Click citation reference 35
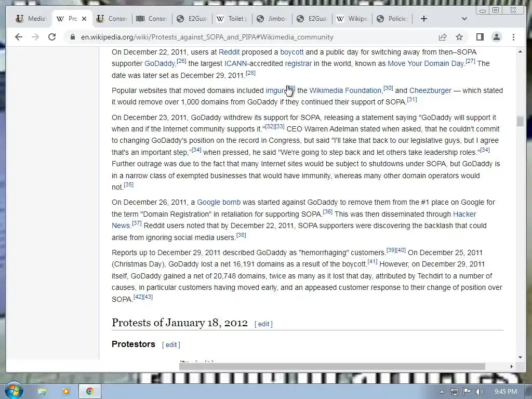 click(129, 184)
